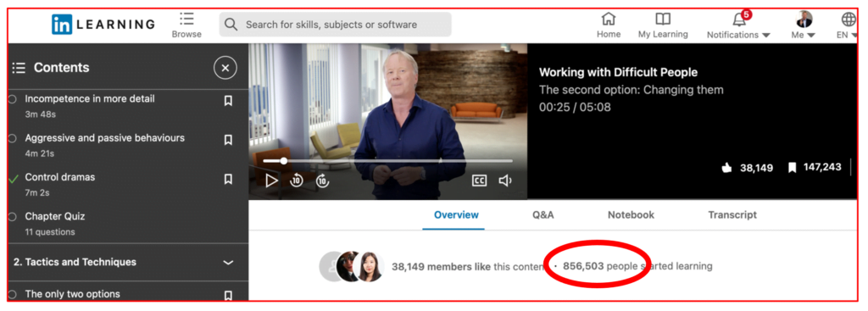Mark Incompetence in more detail circle
Screen dimensions: 868x311
coord(12,99)
